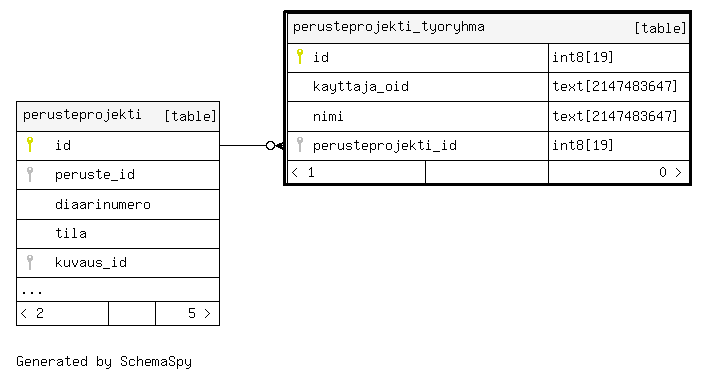The width and height of the screenshot is (708, 380).
Task: Click the parents count '< 2' in perusteprojekti
Action: pos(33,313)
